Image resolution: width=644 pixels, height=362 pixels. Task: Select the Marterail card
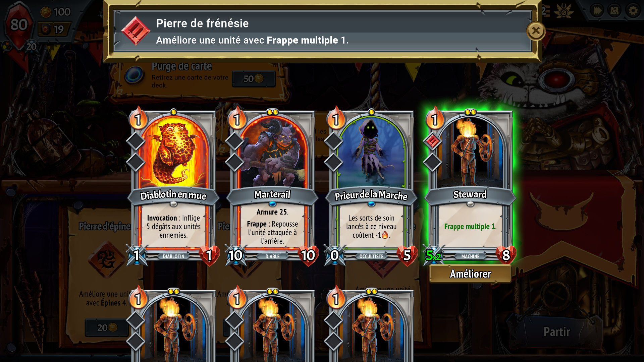click(272, 187)
